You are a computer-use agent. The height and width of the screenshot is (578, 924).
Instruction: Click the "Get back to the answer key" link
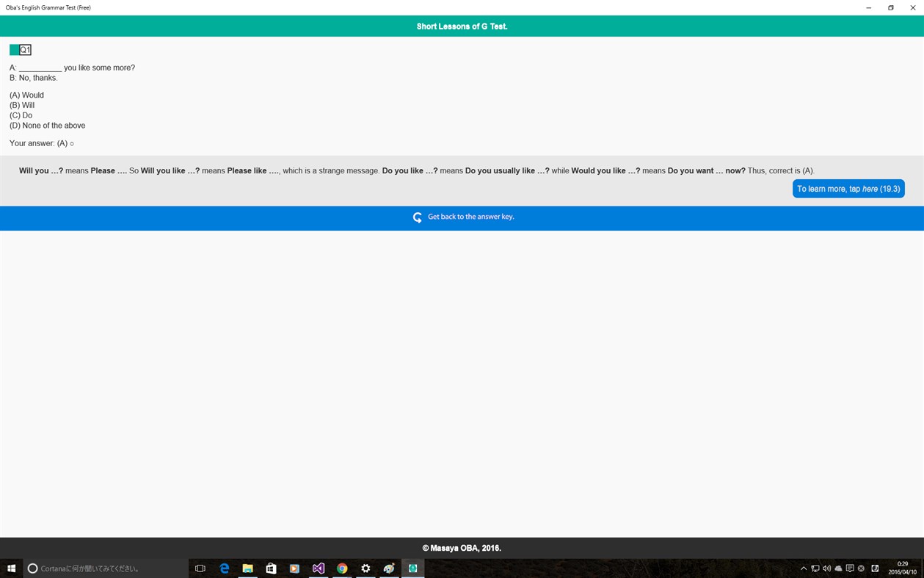[x=472, y=217]
